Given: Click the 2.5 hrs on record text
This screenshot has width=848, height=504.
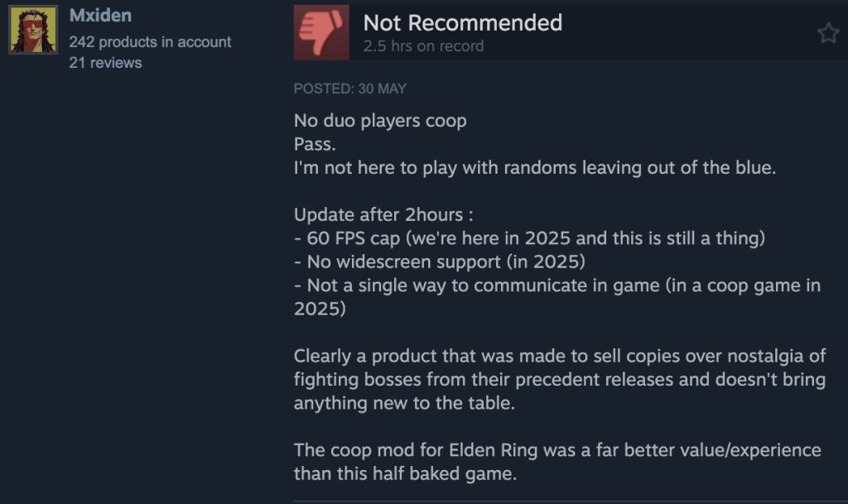Looking at the screenshot, I should coord(423,46).
